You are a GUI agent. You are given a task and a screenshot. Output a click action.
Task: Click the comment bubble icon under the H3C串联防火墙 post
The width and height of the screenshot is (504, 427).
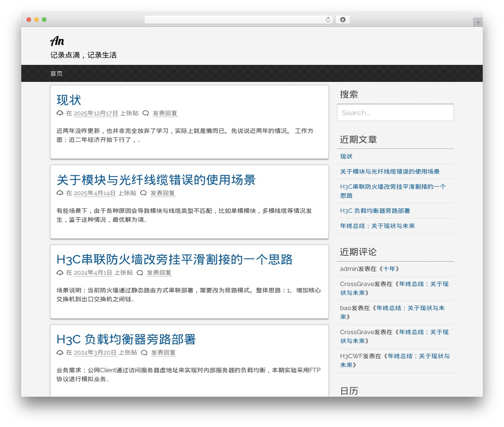coord(140,273)
